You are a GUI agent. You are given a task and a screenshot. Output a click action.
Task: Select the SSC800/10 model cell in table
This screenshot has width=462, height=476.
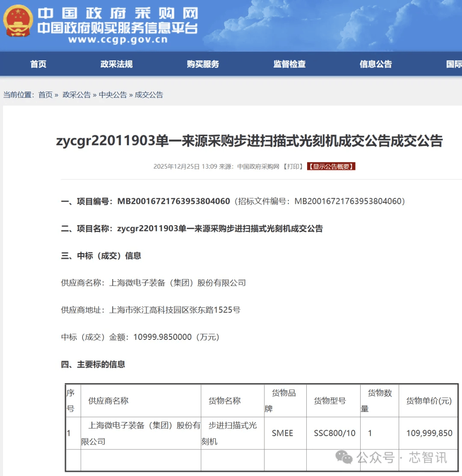tap(335, 433)
